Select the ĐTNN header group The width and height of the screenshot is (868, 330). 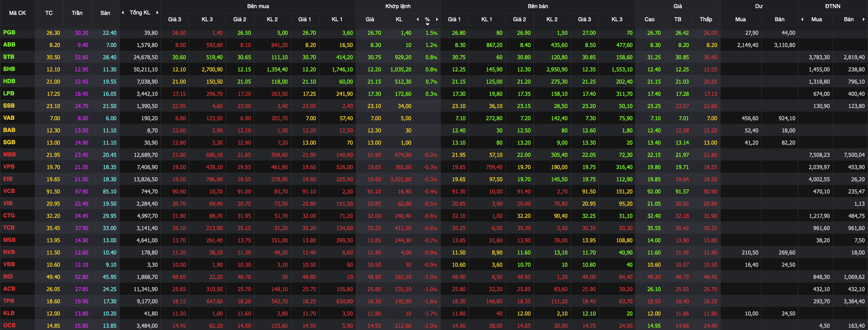point(833,6)
